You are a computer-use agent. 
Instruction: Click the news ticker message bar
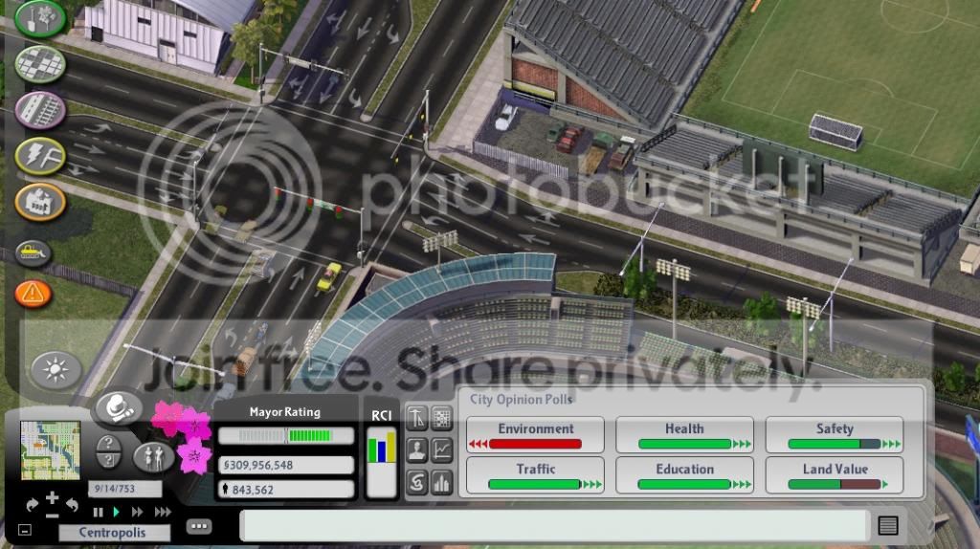click(x=554, y=526)
